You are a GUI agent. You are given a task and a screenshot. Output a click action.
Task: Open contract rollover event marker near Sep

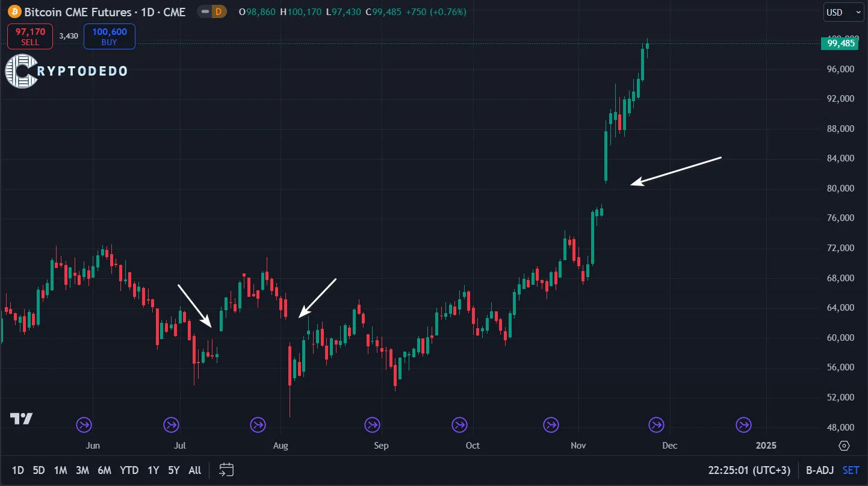point(372,425)
